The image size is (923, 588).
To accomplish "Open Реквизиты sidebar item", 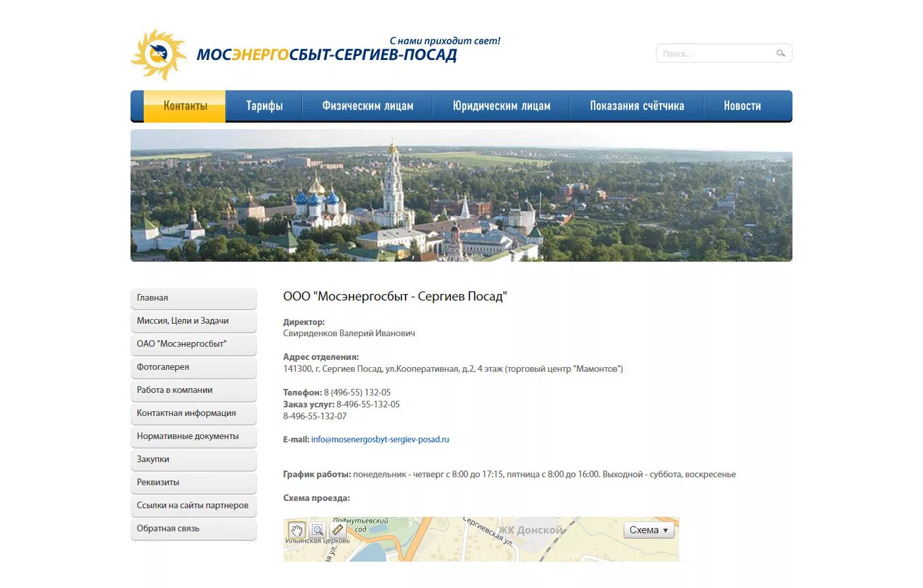I will click(x=194, y=483).
